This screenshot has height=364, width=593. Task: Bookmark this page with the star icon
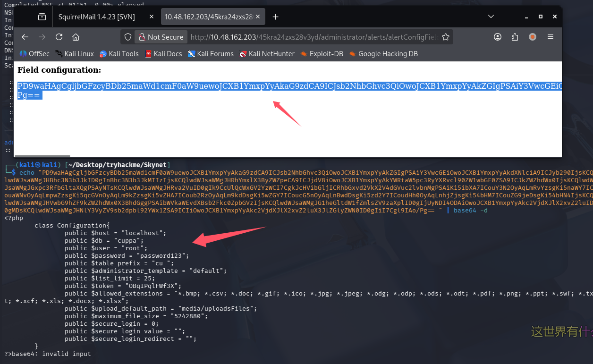pyautogui.click(x=445, y=37)
